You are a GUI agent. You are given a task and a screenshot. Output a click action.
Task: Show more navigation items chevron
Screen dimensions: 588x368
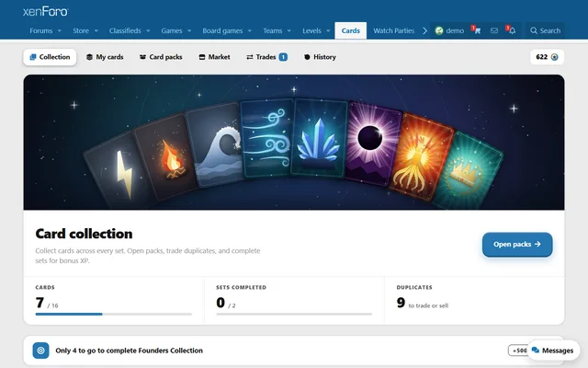point(424,30)
